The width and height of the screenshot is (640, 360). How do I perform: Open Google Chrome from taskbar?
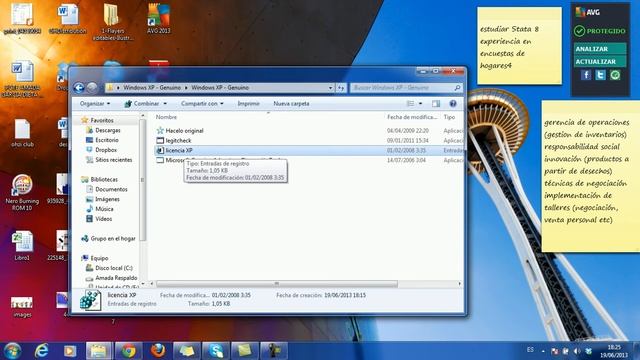pyautogui.click(x=129, y=351)
